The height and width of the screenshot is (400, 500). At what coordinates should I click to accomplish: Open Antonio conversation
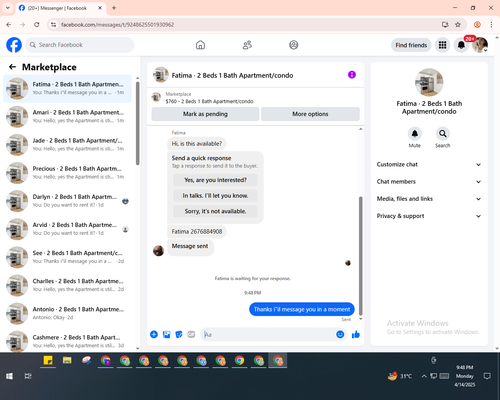click(x=67, y=313)
